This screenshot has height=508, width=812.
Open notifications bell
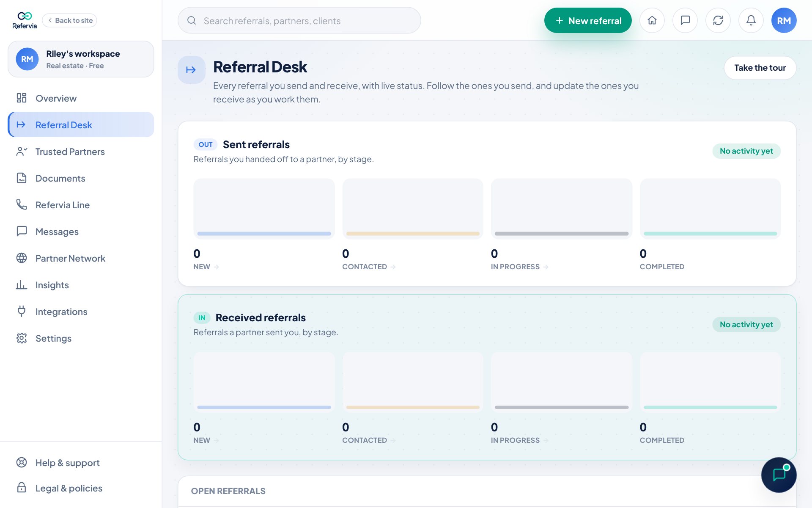[751, 20]
